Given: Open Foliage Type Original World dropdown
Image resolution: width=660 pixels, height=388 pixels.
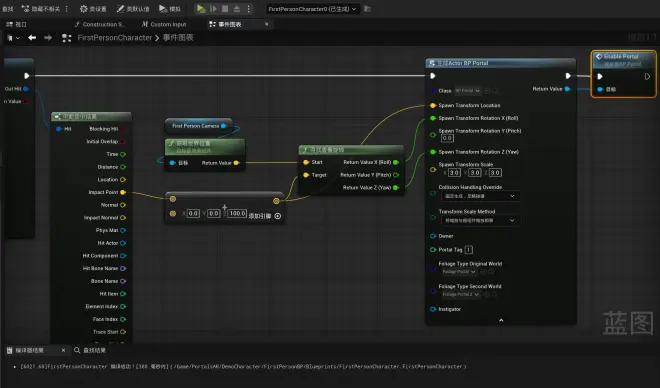Looking at the screenshot, I should click(x=460, y=272).
